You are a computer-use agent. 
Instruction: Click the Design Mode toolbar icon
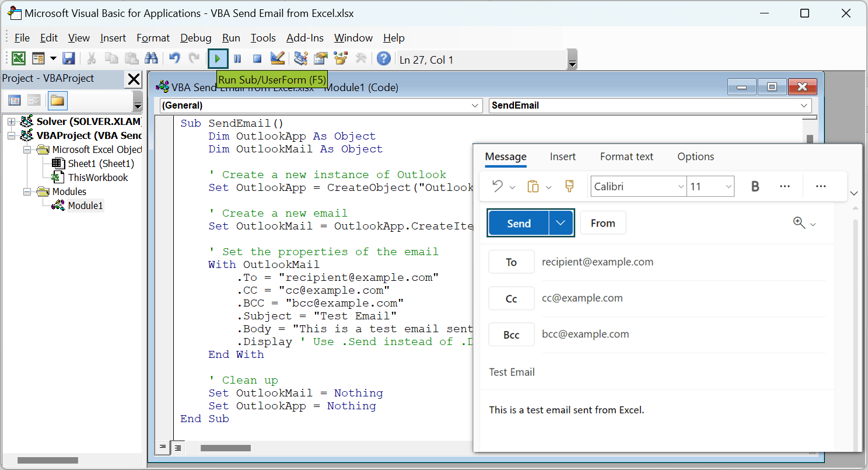(278, 58)
